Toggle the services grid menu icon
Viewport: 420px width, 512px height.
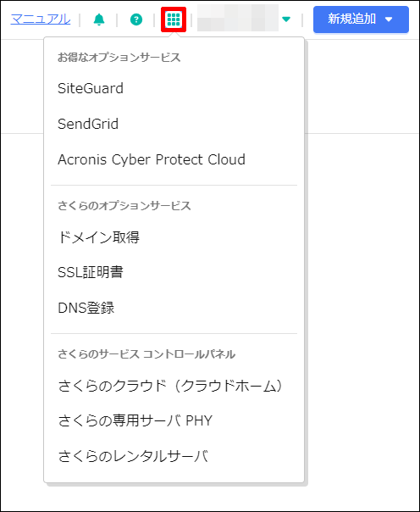pyautogui.click(x=174, y=19)
